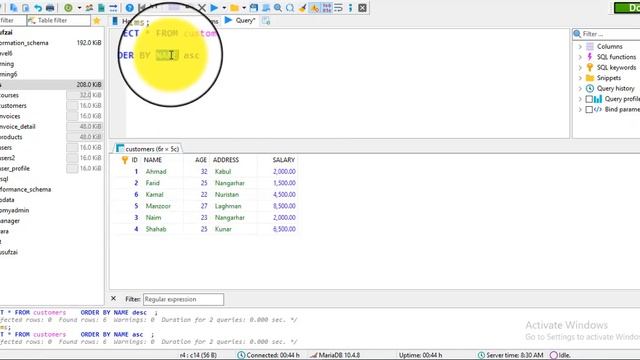Click the Save floppy disk icon
640x360 pixels.
(254, 8)
